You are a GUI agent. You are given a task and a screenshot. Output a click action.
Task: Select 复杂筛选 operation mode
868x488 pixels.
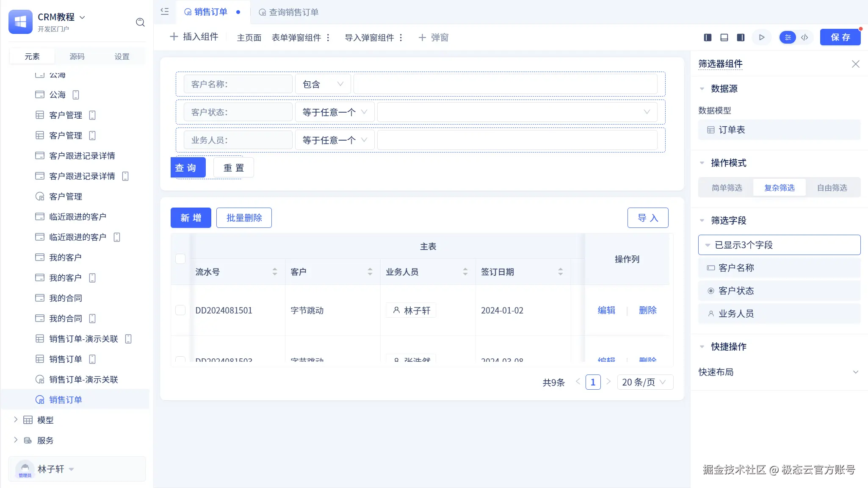(x=779, y=188)
